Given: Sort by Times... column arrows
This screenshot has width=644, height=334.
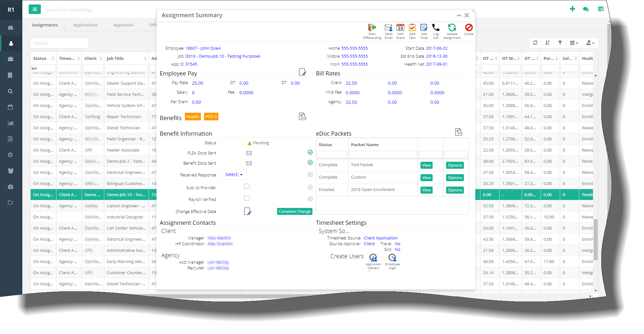Looking at the screenshot, I should [x=78, y=58].
